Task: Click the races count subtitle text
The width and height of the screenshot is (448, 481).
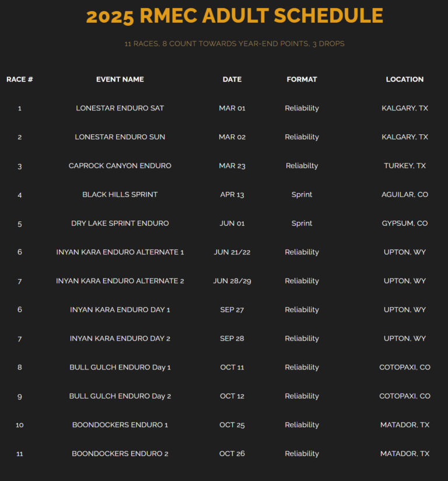Action: [x=235, y=44]
